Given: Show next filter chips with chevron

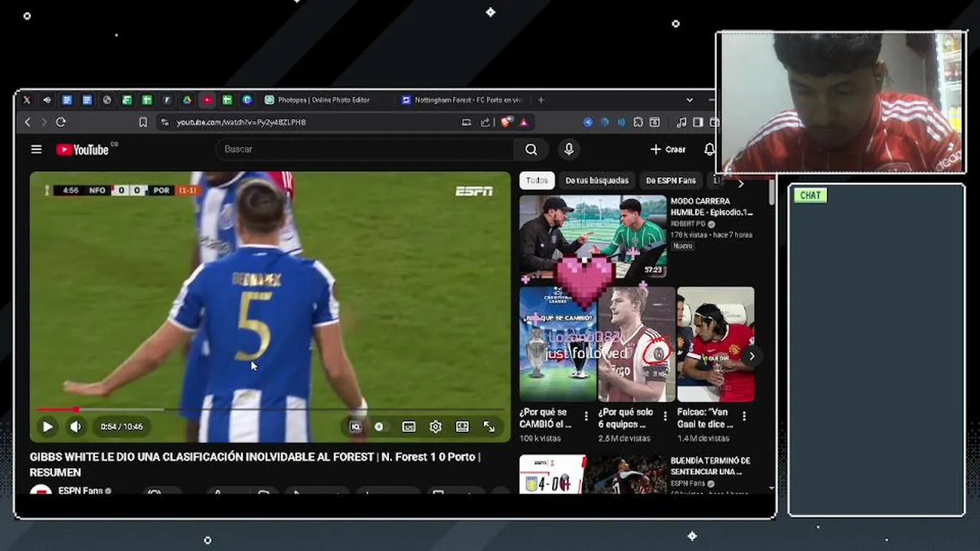Looking at the screenshot, I should tap(740, 184).
